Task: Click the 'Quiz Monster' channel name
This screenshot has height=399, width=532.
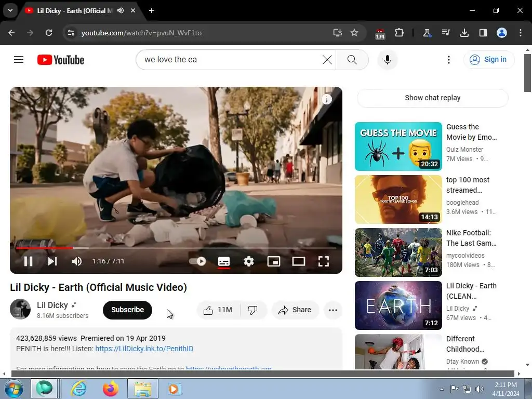Action: tap(464, 149)
